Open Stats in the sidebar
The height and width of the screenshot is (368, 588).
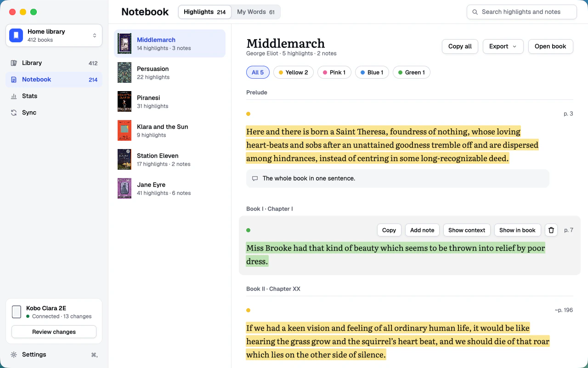(x=54, y=96)
